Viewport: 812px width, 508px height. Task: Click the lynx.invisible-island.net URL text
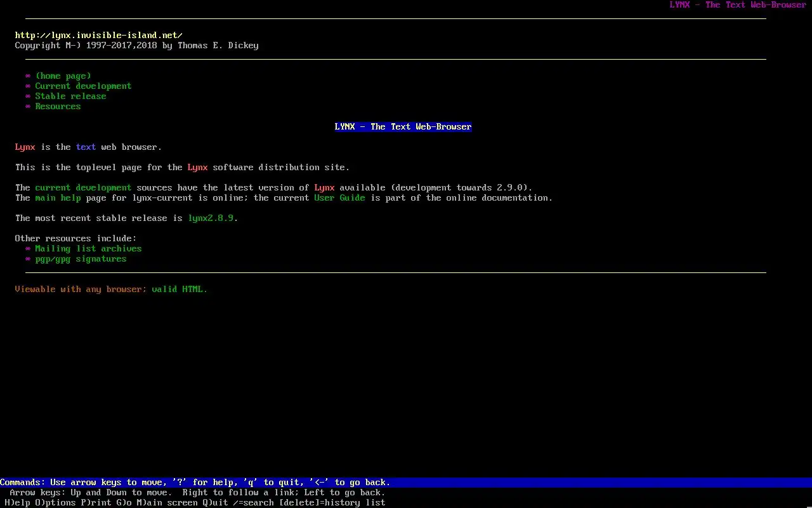(98, 36)
